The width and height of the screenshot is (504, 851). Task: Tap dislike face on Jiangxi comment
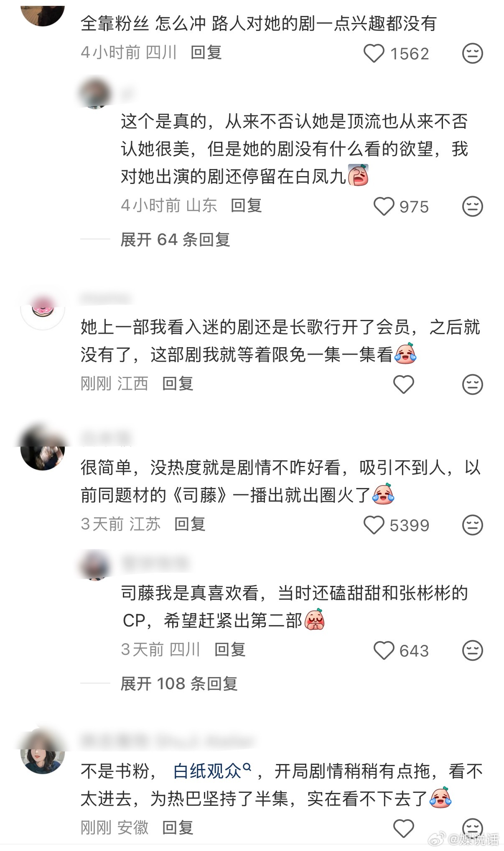pos(473,384)
